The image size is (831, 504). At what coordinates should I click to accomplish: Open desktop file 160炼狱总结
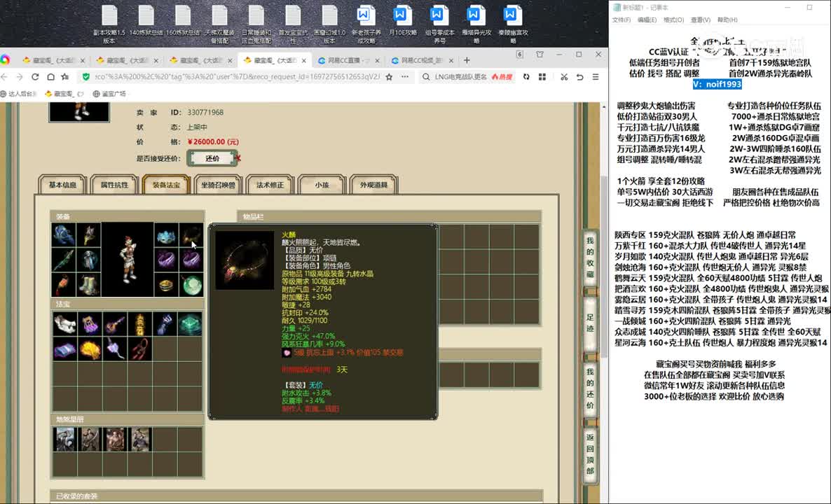click(x=183, y=21)
